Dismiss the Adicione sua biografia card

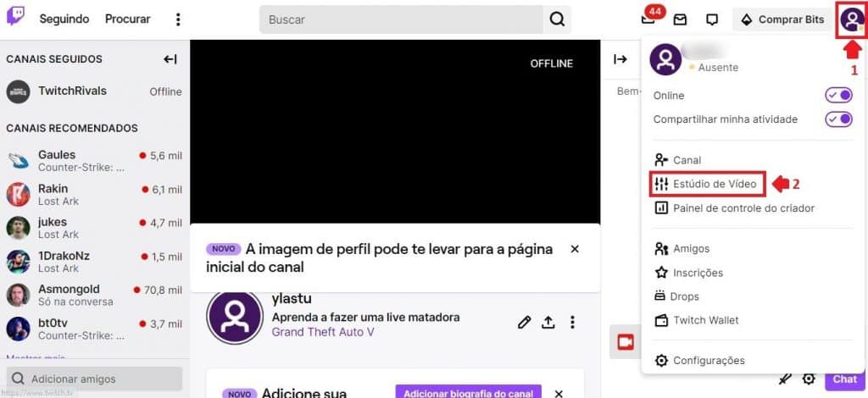click(559, 393)
